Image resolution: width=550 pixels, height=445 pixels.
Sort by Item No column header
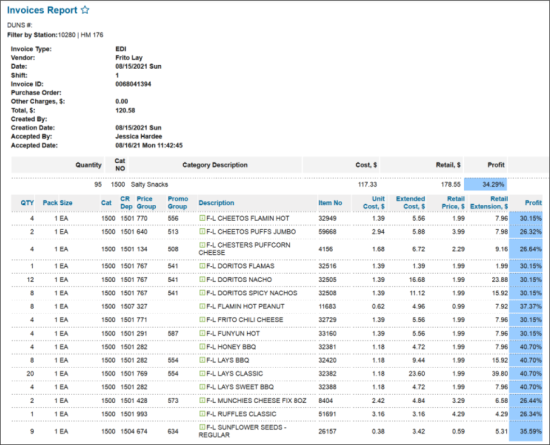coord(330,203)
